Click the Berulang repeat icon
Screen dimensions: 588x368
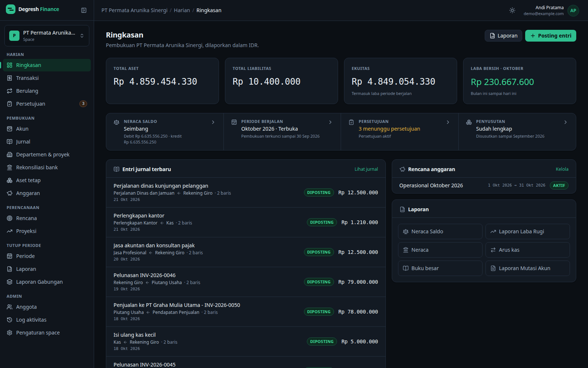coord(10,91)
